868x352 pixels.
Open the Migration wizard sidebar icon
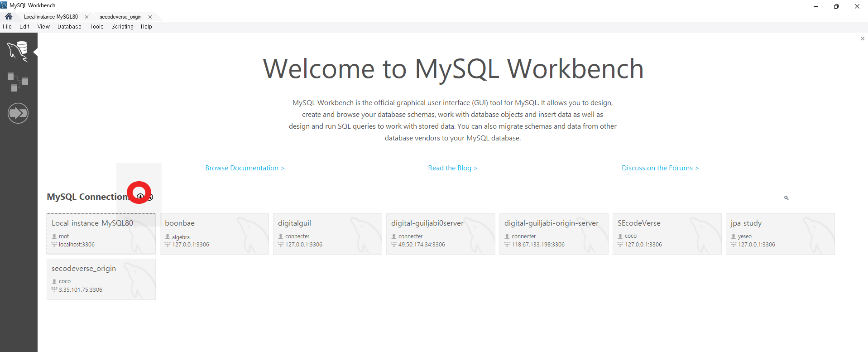pos(18,113)
